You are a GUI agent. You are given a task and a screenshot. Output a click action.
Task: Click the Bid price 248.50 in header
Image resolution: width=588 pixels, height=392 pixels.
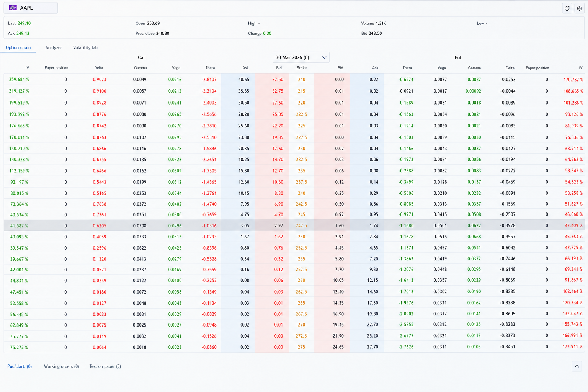[375, 33]
